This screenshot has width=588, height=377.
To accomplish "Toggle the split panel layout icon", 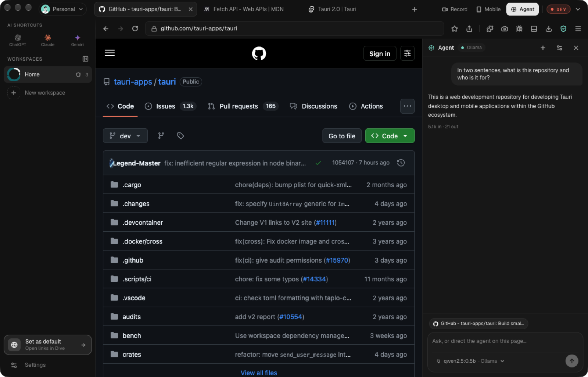I will coord(534,29).
